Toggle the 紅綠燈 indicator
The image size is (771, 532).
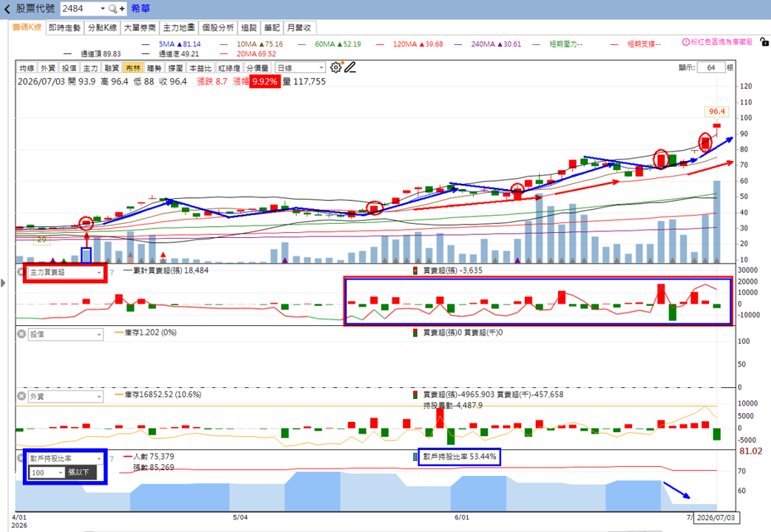coord(228,68)
